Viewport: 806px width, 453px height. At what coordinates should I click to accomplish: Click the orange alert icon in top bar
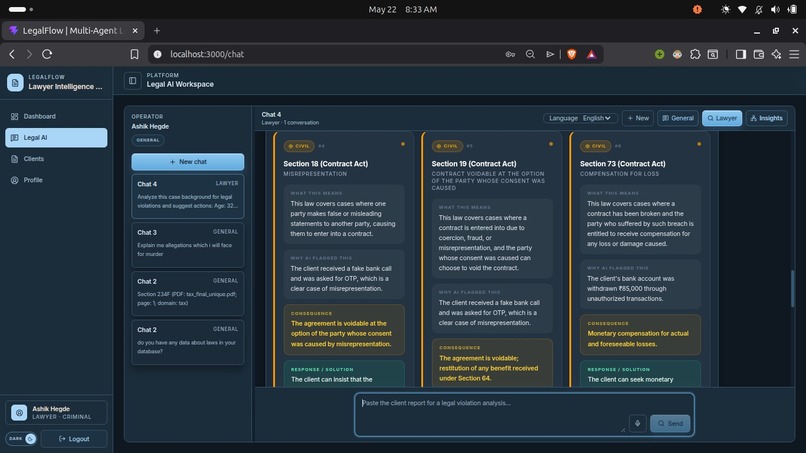697,9
